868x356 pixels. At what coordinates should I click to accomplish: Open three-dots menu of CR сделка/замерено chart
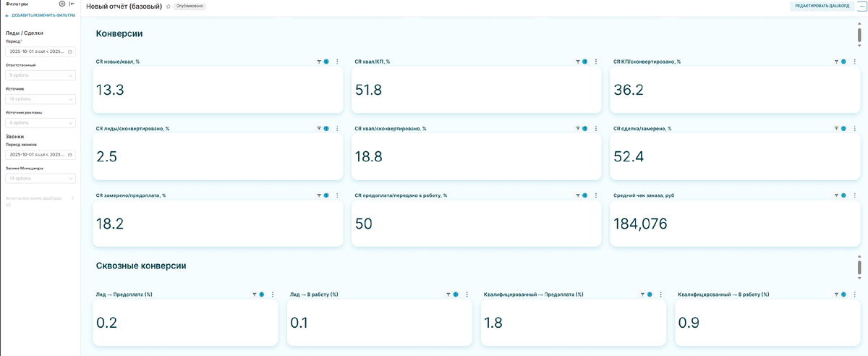[854, 128]
